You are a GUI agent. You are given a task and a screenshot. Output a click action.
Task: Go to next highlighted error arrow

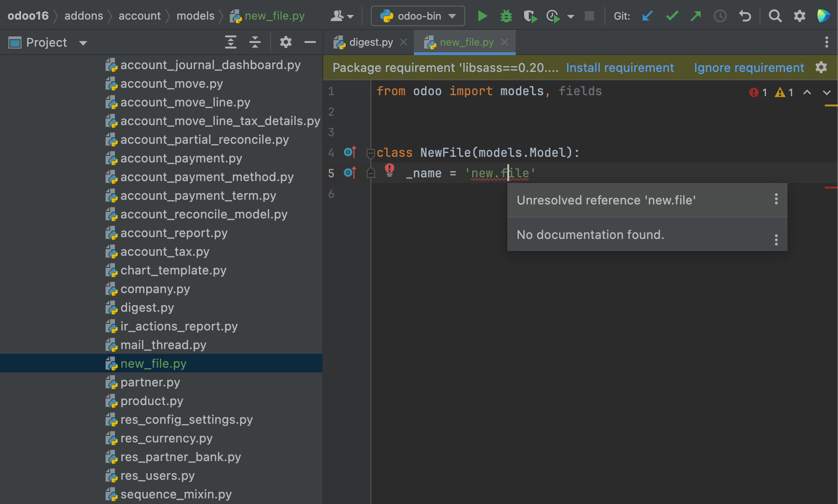click(x=827, y=92)
